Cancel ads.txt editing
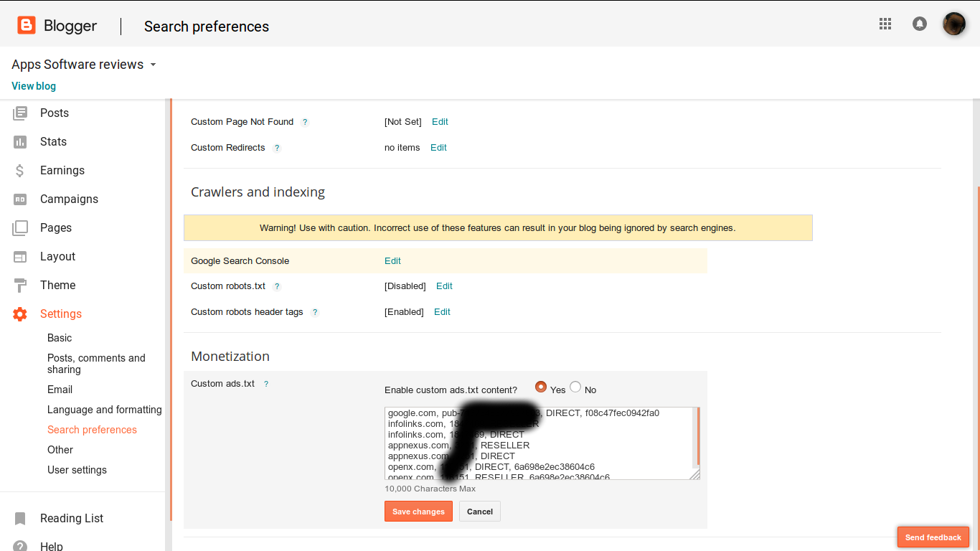980x551 pixels. click(x=480, y=512)
